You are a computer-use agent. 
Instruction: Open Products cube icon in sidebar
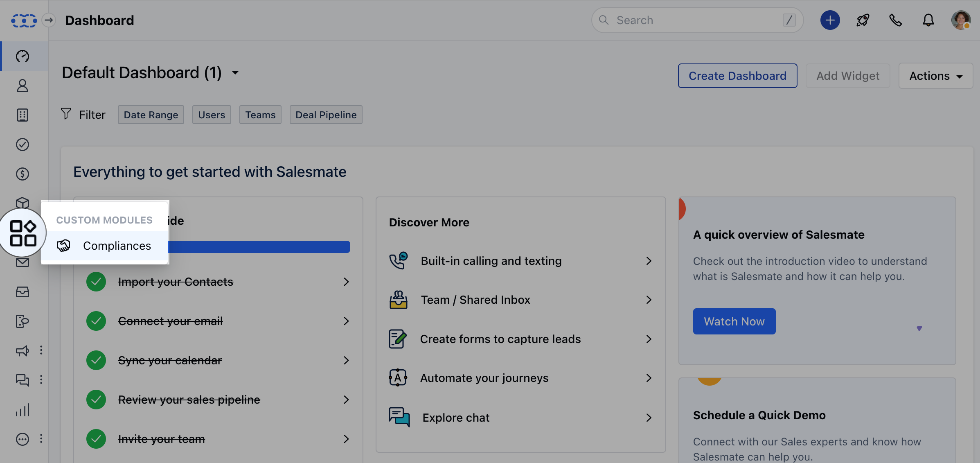23,203
